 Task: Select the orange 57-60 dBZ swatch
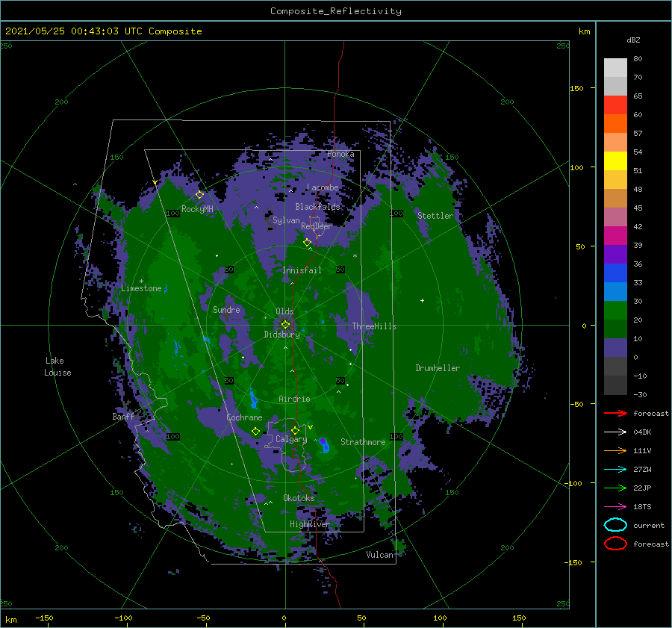(x=615, y=124)
